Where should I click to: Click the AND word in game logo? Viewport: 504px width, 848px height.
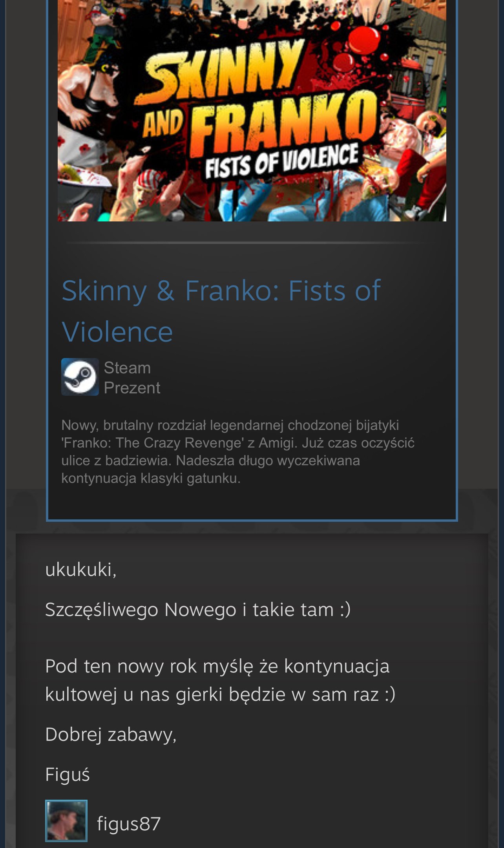tap(163, 123)
